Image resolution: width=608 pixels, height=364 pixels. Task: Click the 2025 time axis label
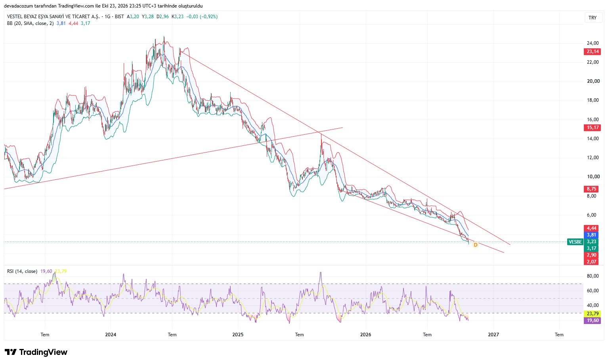point(238,335)
